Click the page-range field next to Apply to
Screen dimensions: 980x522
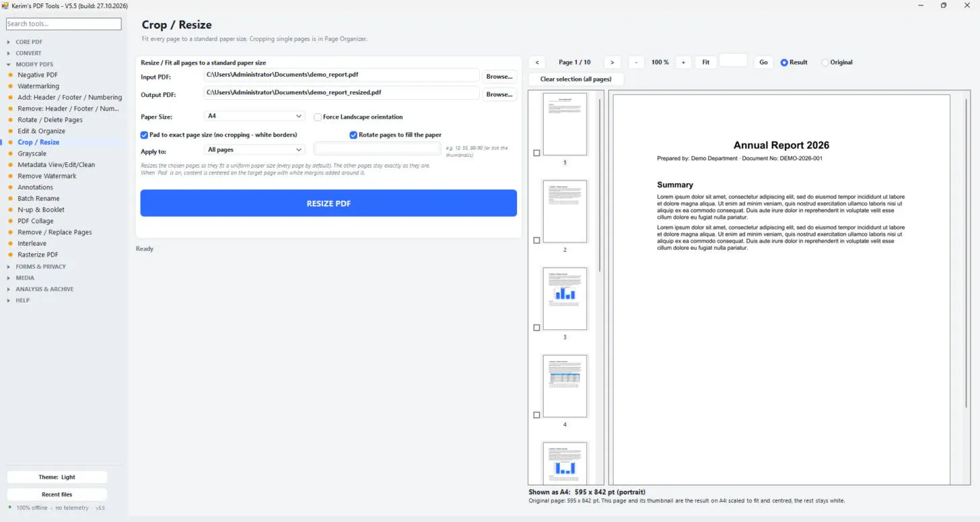click(378, 149)
